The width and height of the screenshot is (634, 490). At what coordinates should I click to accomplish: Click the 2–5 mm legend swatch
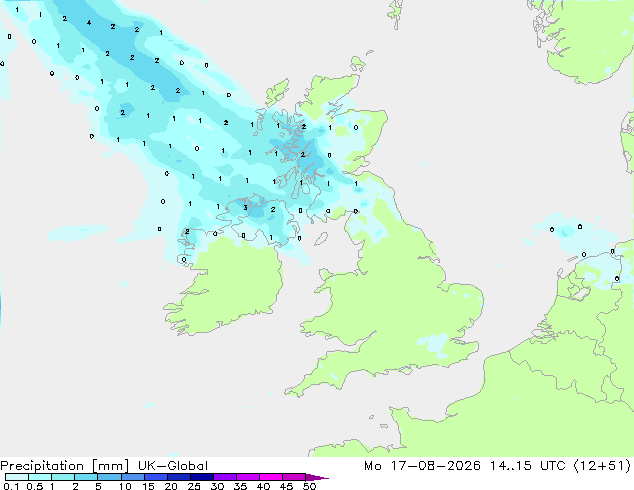86,477
